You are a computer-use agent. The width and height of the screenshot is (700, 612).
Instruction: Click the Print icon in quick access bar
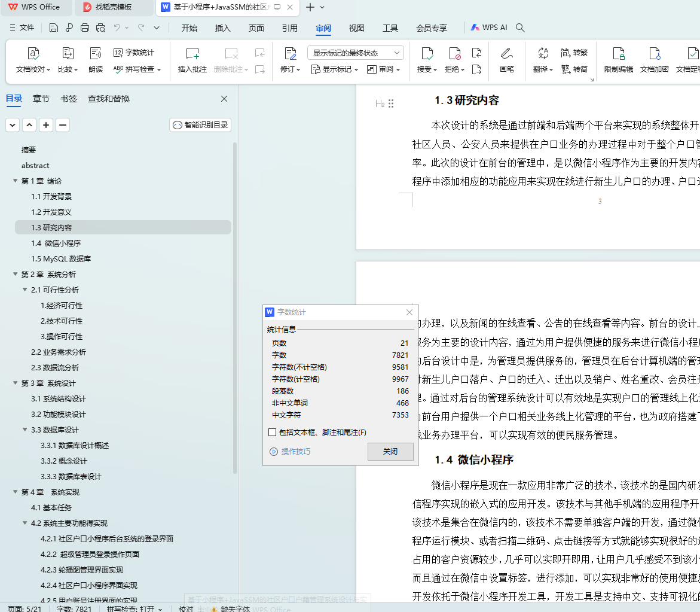click(85, 28)
